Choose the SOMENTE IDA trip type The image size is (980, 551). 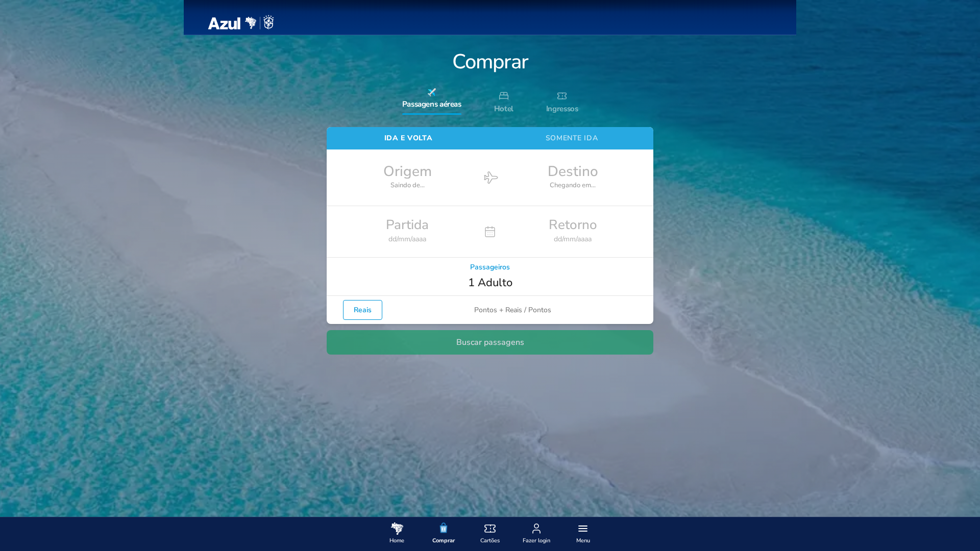[572, 138]
